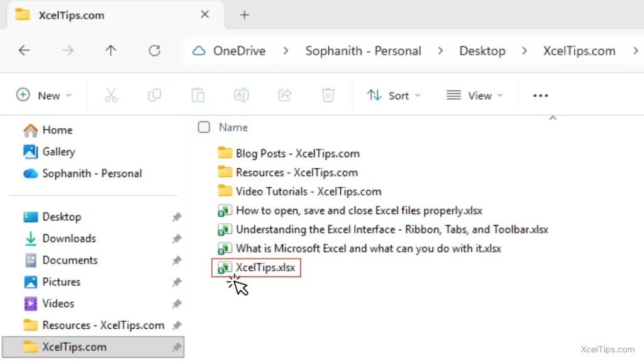Select the Cut icon in the toolbar
This screenshot has width=644, height=362.
110,95
